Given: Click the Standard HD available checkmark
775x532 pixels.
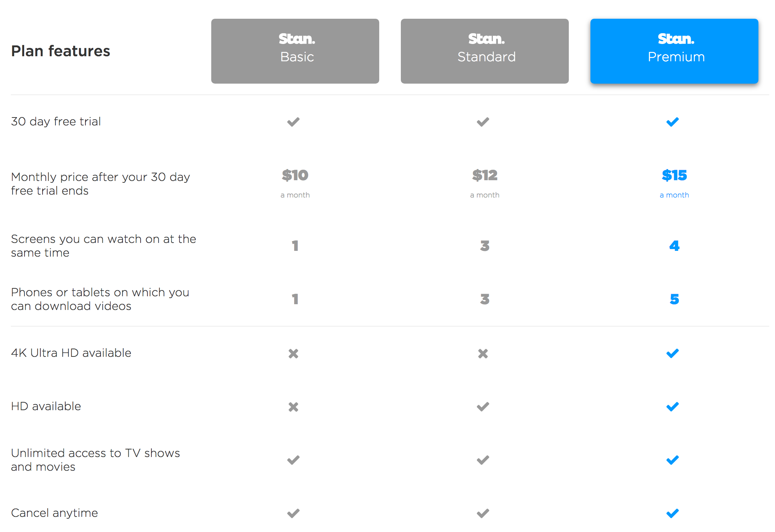Looking at the screenshot, I should (x=483, y=407).
